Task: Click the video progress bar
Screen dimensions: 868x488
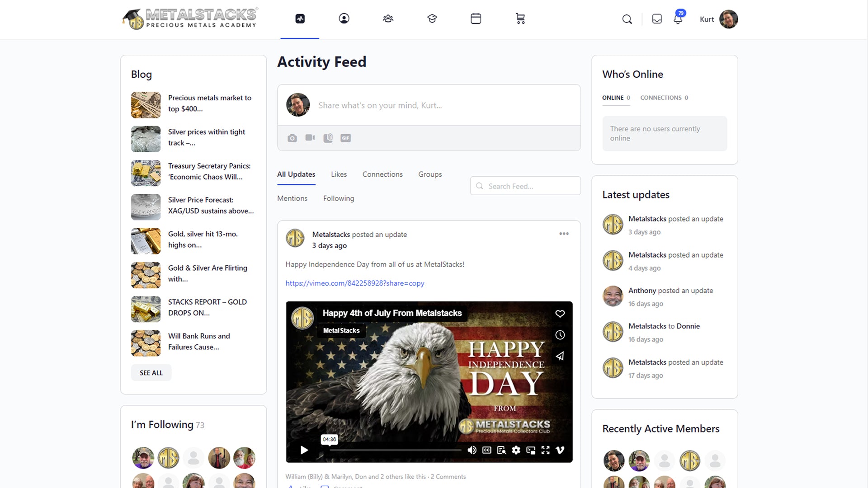Action: pos(396,450)
